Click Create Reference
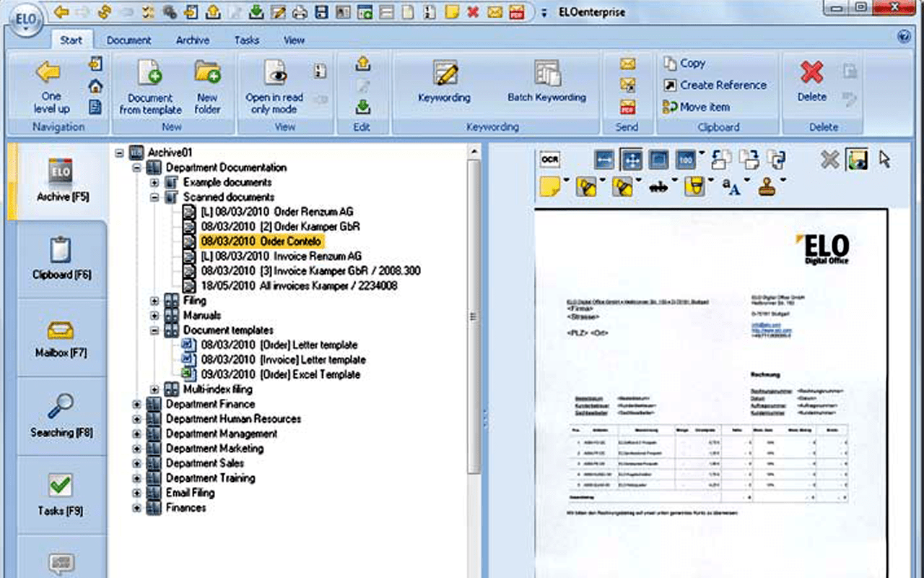Screen dimensions: 924x578 tap(714, 85)
